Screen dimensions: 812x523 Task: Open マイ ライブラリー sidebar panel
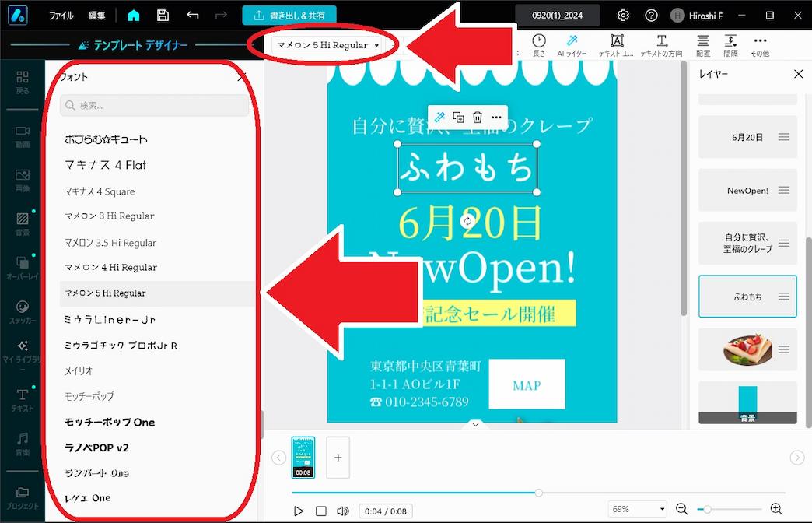[x=23, y=355]
